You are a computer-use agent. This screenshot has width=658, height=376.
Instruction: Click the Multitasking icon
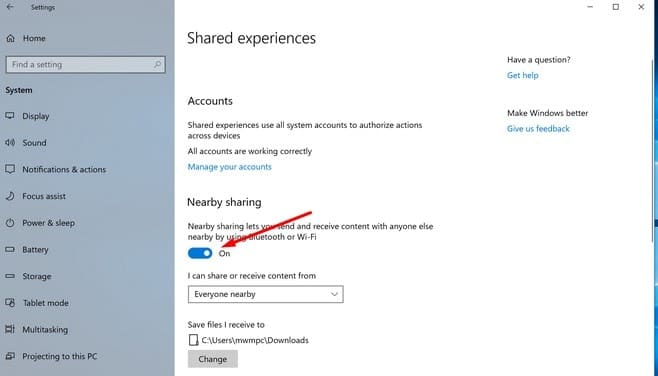[x=10, y=329]
